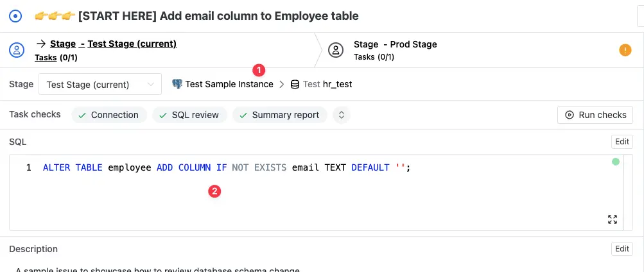Viewport: 644px width, 272px height.
Task: Click the green status dot in SQL editor
Action: coord(616,162)
